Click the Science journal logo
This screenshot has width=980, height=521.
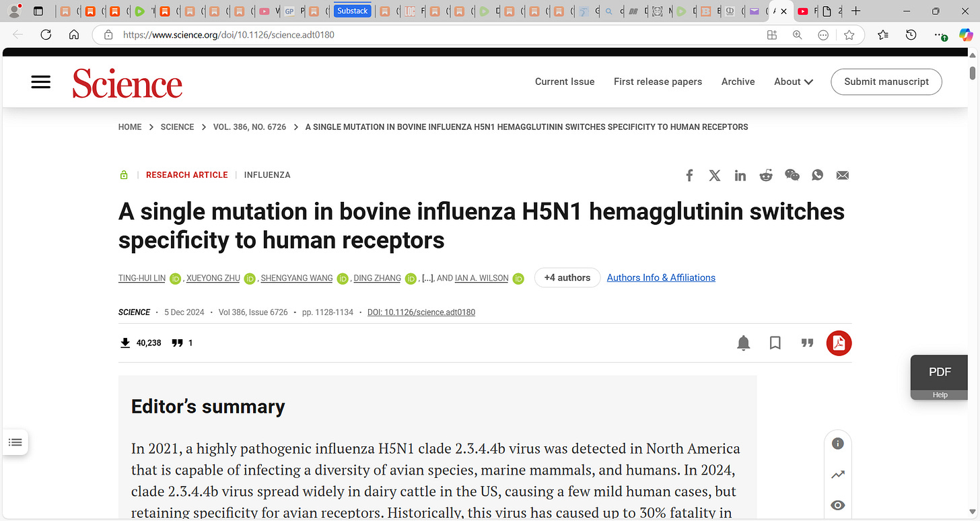[x=127, y=83]
